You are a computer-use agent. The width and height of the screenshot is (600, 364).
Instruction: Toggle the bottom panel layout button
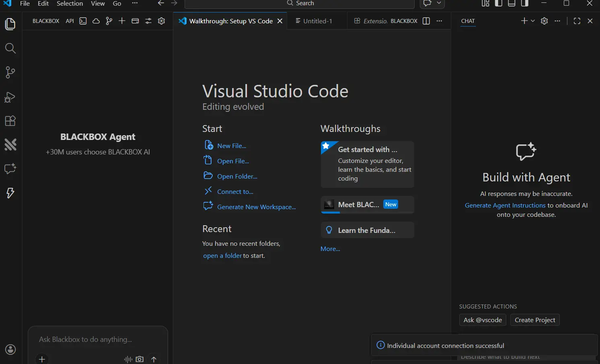click(x=512, y=3)
